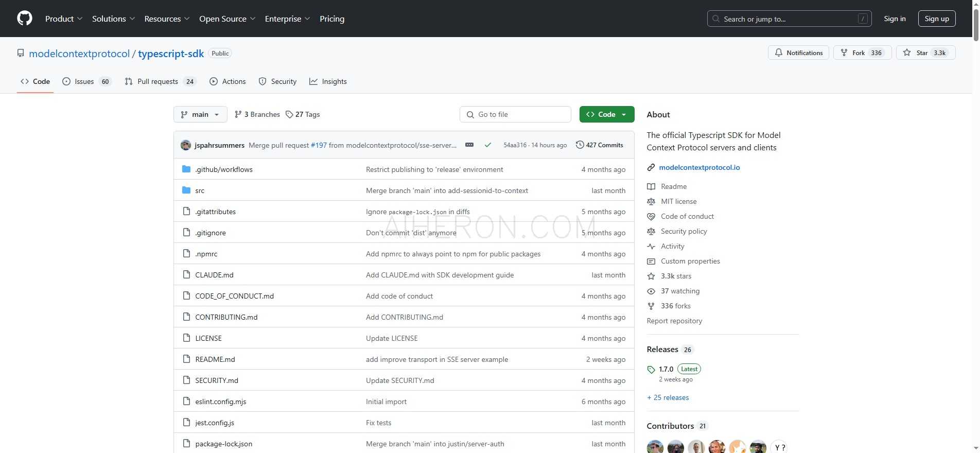Open commit hash 54aa316
The height and width of the screenshot is (453, 980).
tap(515, 145)
